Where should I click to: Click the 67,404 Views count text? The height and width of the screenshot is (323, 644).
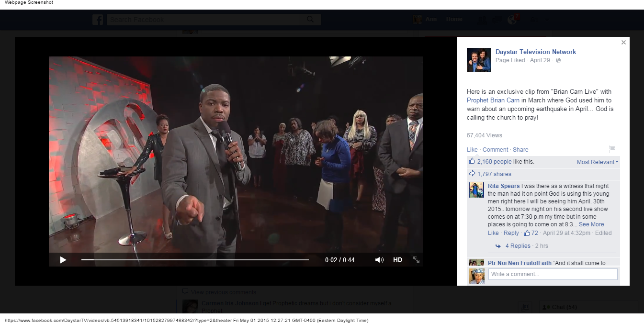(x=485, y=135)
